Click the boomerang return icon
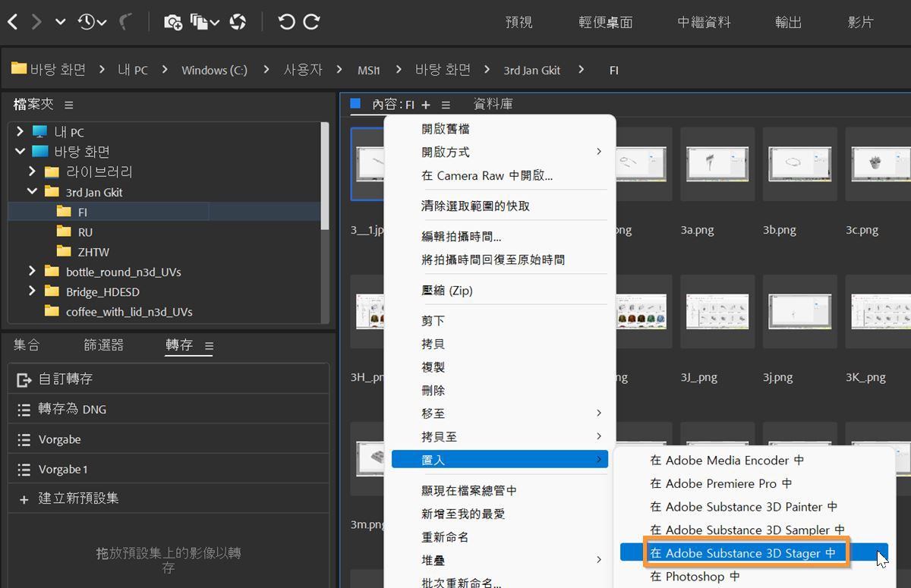This screenshot has width=911, height=588. (125, 22)
